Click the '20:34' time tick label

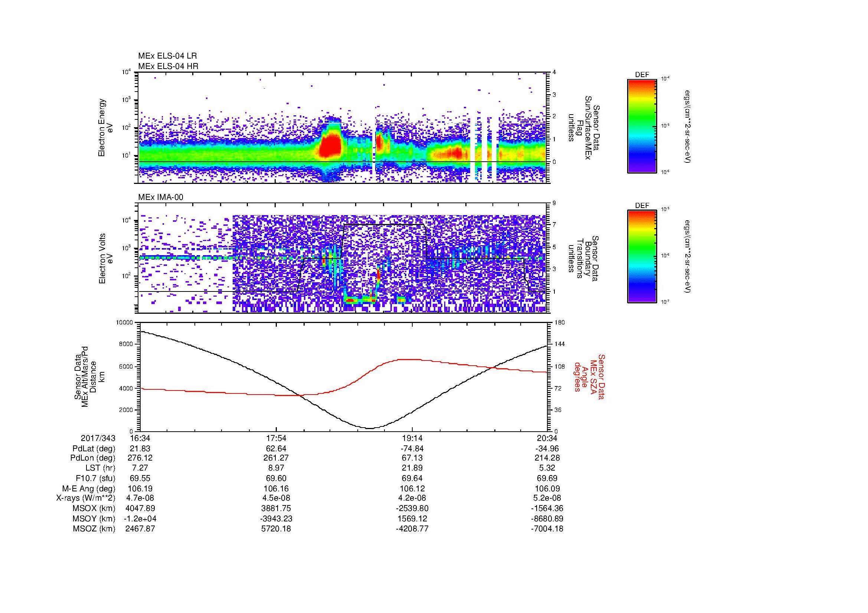pyautogui.click(x=547, y=438)
